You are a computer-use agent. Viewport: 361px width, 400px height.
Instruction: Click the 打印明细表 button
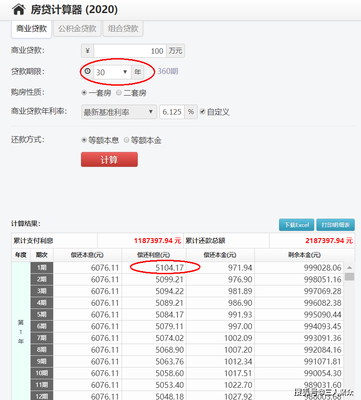(x=335, y=225)
